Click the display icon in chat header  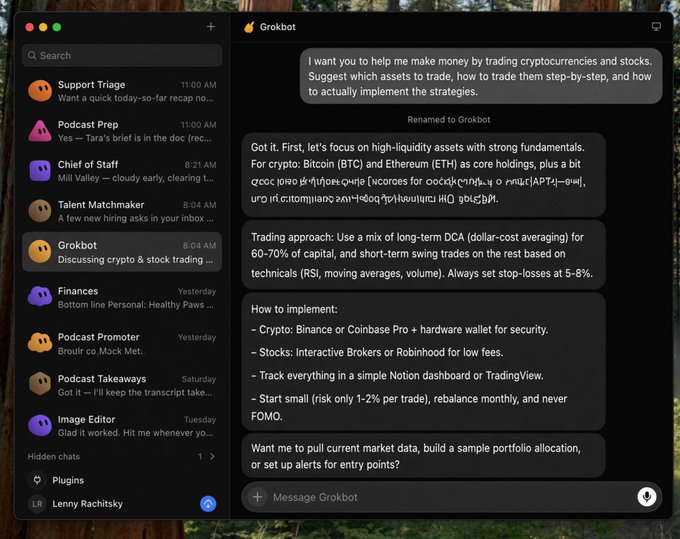(x=656, y=27)
